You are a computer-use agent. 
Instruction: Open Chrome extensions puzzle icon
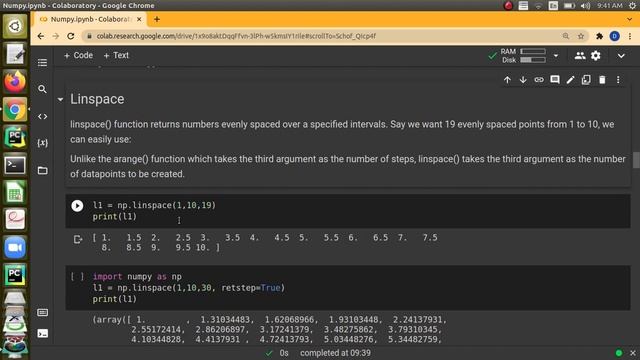click(x=599, y=36)
